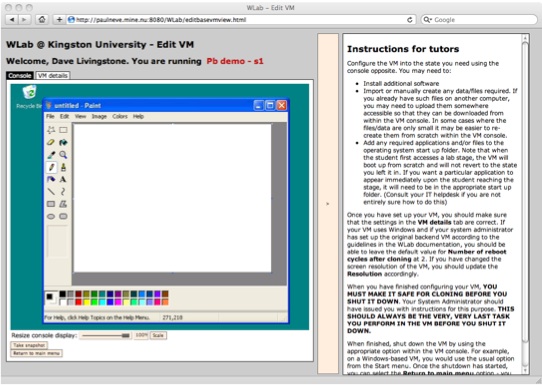
Task: Open the Colors menu in Paint
Action: 120,116
